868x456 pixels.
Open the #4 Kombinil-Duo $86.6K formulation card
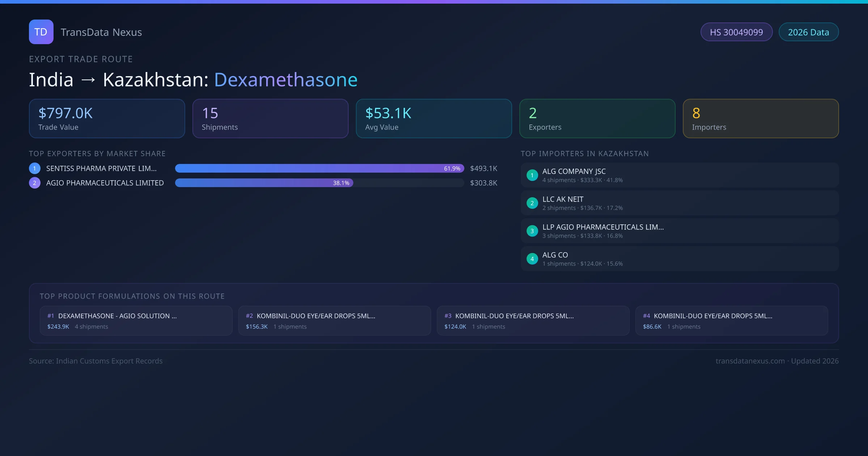[x=731, y=321]
